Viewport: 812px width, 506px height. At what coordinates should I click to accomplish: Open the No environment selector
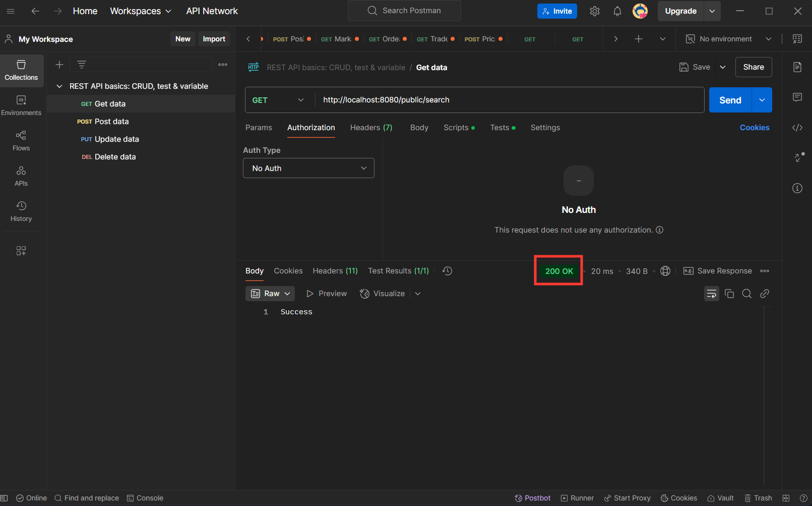[728, 39]
